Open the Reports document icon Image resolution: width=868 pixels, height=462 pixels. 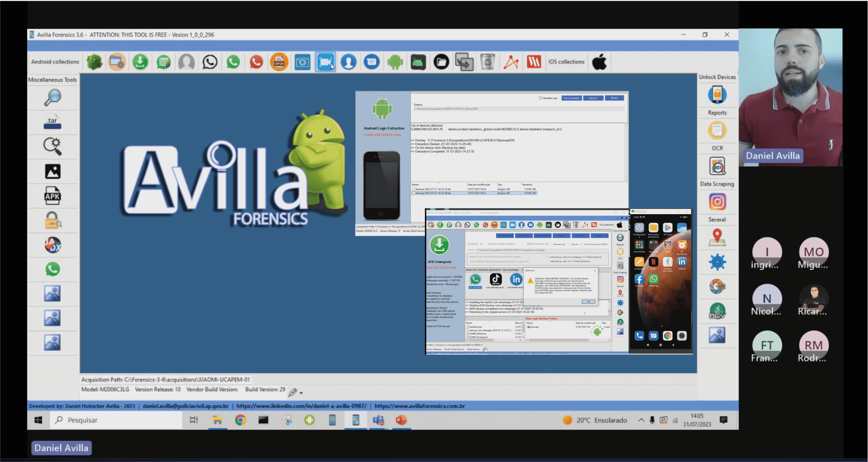tap(717, 131)
